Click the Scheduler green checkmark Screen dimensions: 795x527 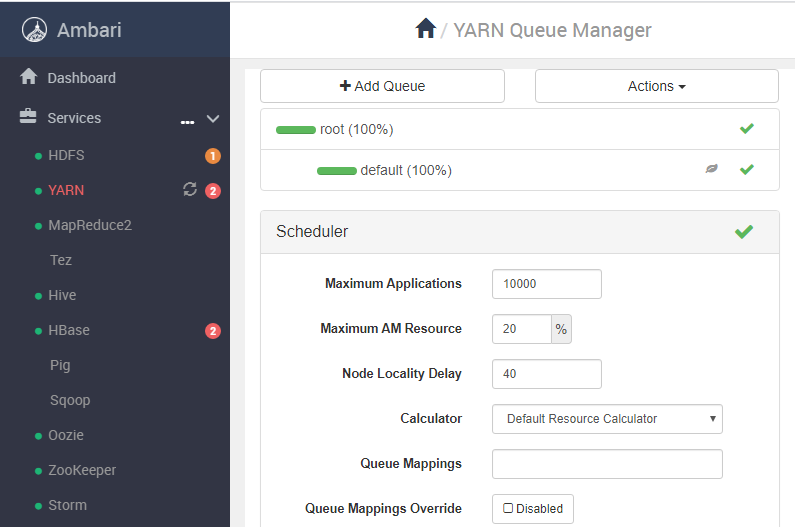(744, 232)
